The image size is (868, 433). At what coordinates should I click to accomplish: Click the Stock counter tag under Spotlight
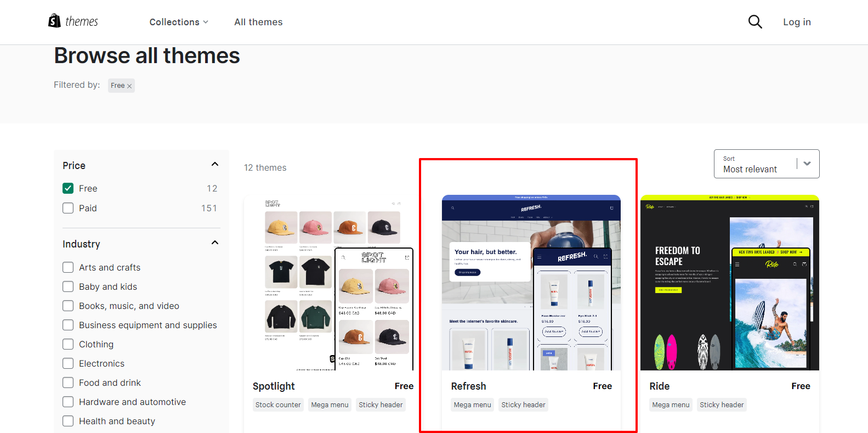(x=278, y=405)
